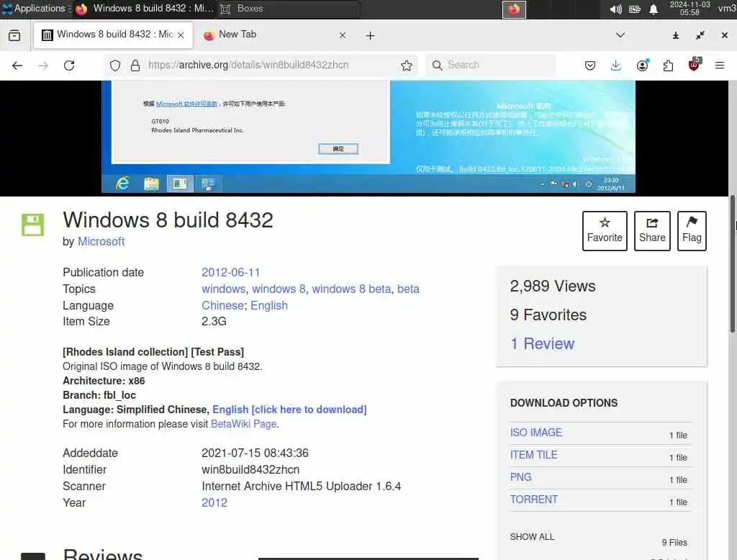This screenshot has width=737, height=560.
Task: View site security padlock info
Action: pyautogui.click(x=135, y=66)
